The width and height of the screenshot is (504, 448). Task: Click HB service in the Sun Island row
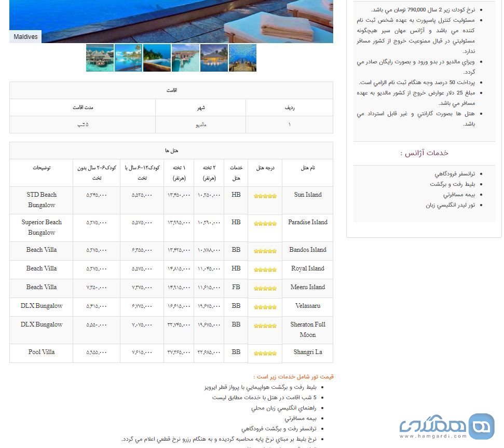pyautogui.click(x=236, y=195)
